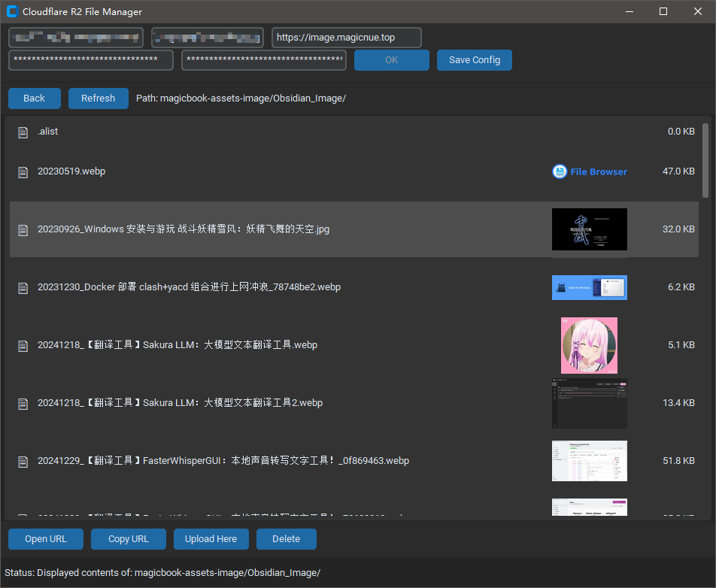Save the current configuration
Viewport: 716px width, 588px height.
474,59
